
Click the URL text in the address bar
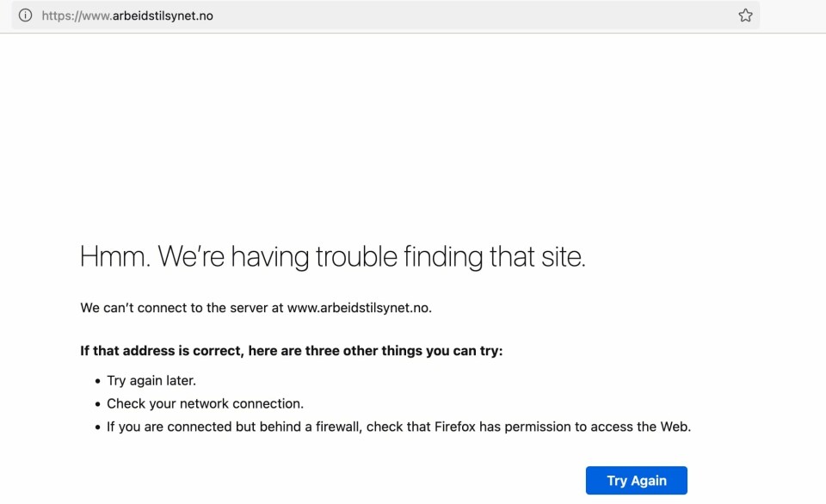(x=126, y=15)
